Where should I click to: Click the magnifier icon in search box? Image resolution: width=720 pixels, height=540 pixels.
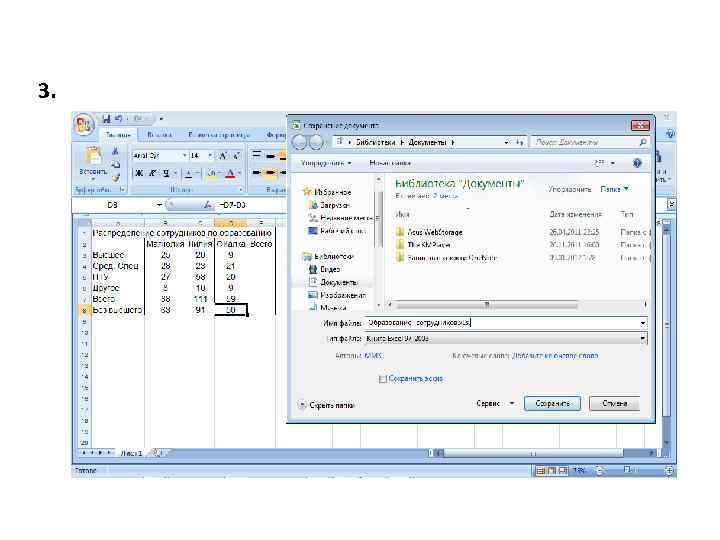tap(643, 142)
